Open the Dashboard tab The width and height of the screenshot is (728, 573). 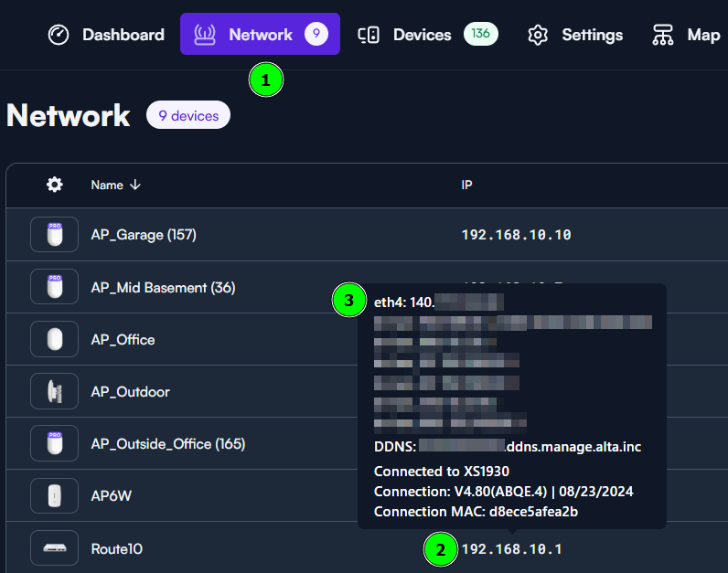point(106,35)
